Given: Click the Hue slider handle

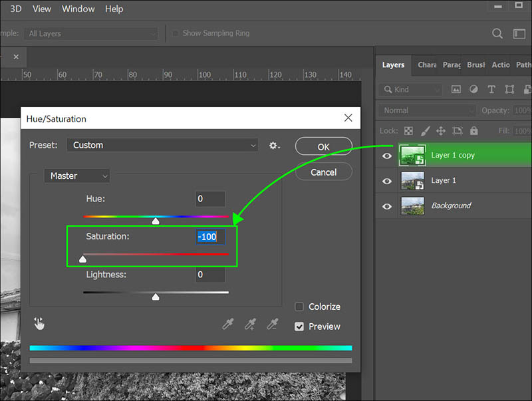Looking at the screenshot, I should click(156, 221).
